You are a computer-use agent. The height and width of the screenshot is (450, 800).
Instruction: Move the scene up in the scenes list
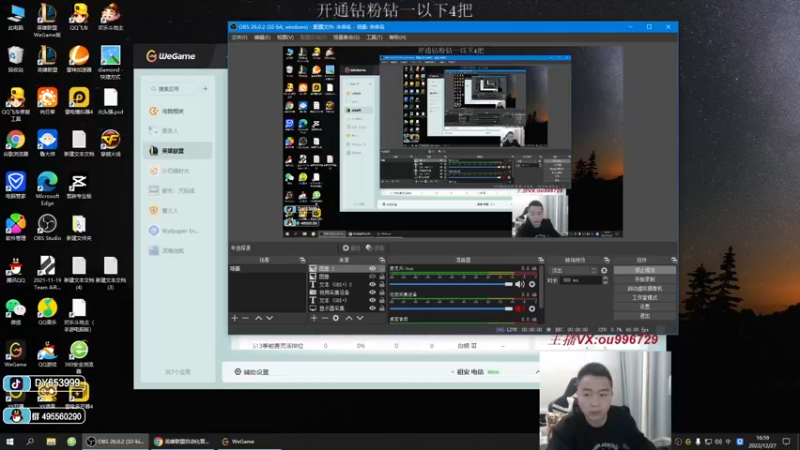coord(258,318)
